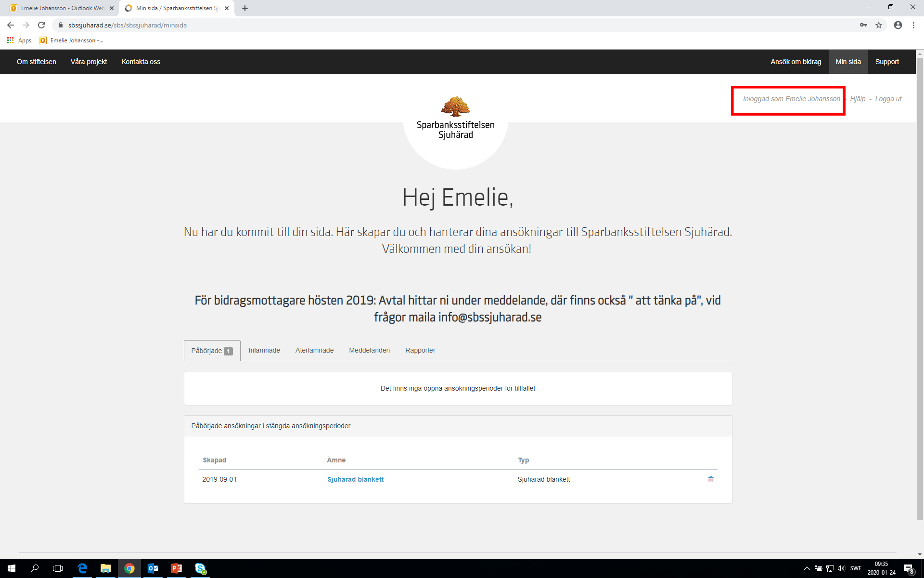Open the Support menu item
924x578 pixels.
[887, 62]
